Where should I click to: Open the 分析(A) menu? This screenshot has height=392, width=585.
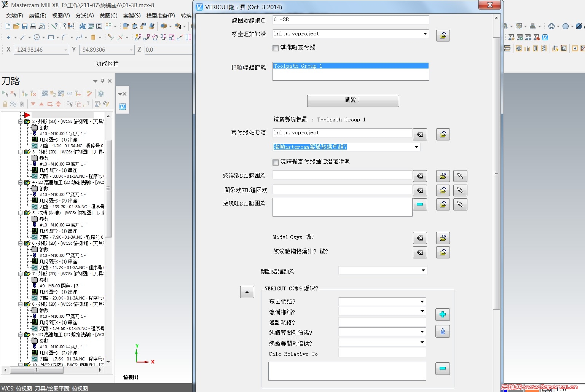[84, 16]
